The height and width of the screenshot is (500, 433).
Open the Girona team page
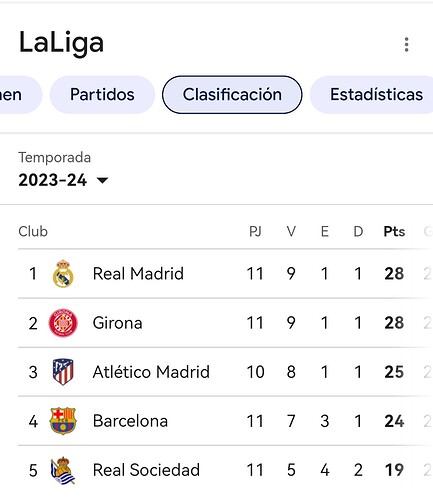pos(117,323)
